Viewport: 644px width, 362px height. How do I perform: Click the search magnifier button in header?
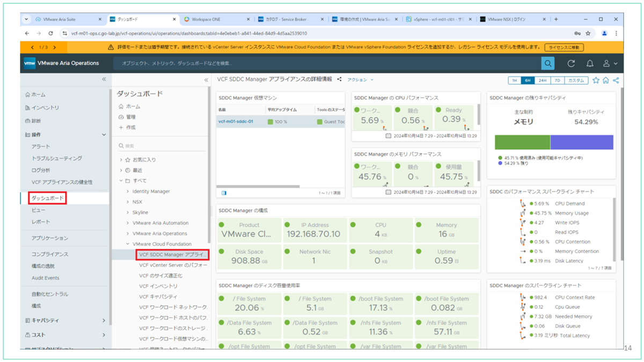pyautogui.click(x=547, y=63)
